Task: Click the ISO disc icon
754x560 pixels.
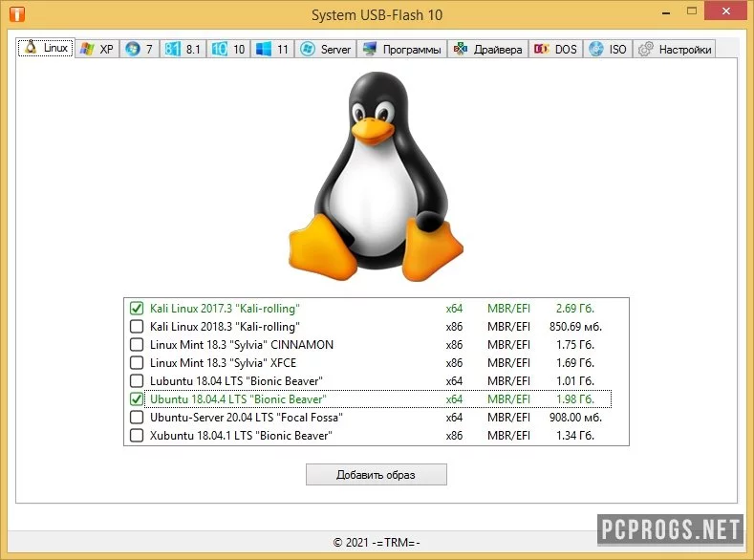Action: coord(595,49)
